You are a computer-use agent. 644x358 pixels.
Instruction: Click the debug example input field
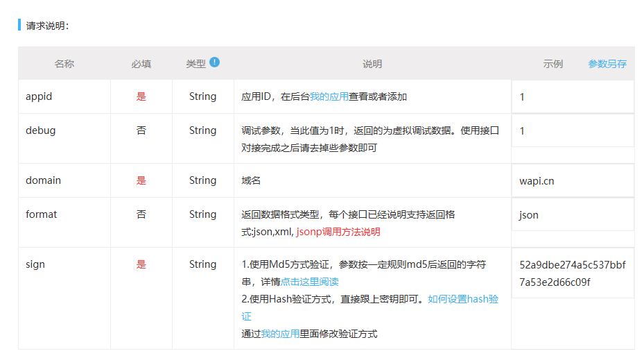pos(573,130)
